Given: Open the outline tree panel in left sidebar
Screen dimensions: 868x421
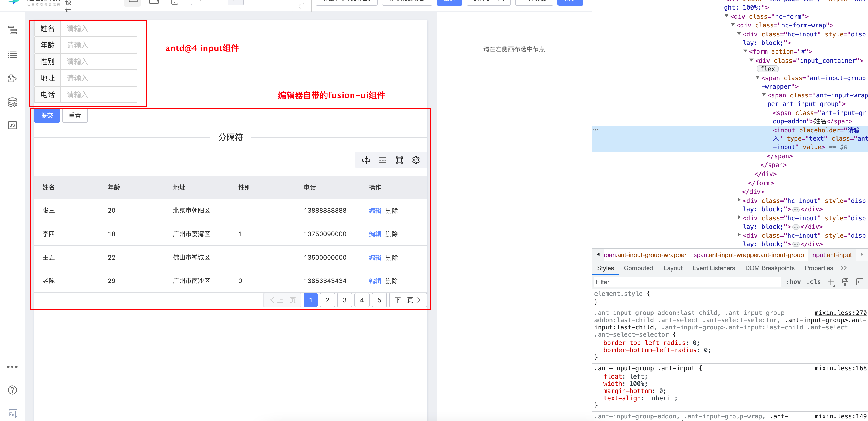Looking at the screenshot, I should point(12,30).
